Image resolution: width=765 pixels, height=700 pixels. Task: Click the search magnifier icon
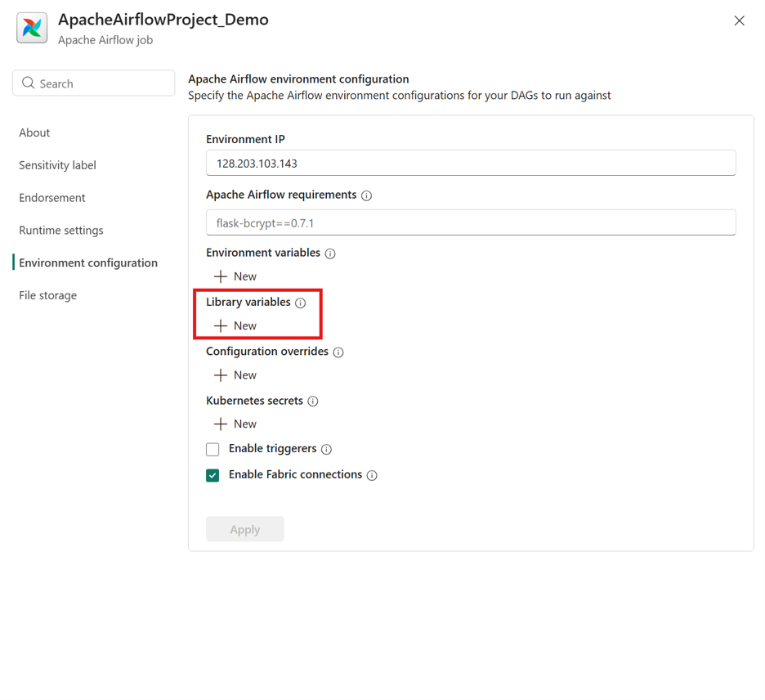point(29,83)
